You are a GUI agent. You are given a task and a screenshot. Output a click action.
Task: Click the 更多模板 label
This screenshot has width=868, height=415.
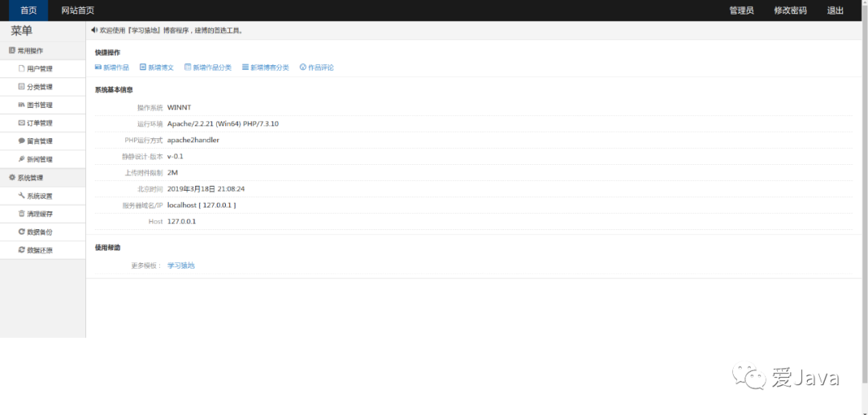(147, 265)
